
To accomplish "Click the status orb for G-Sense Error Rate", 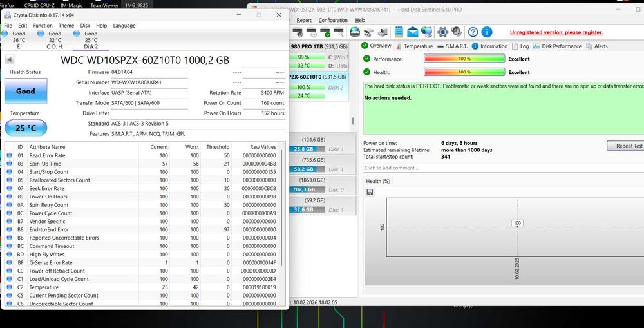I will click(x=10, y=262).
